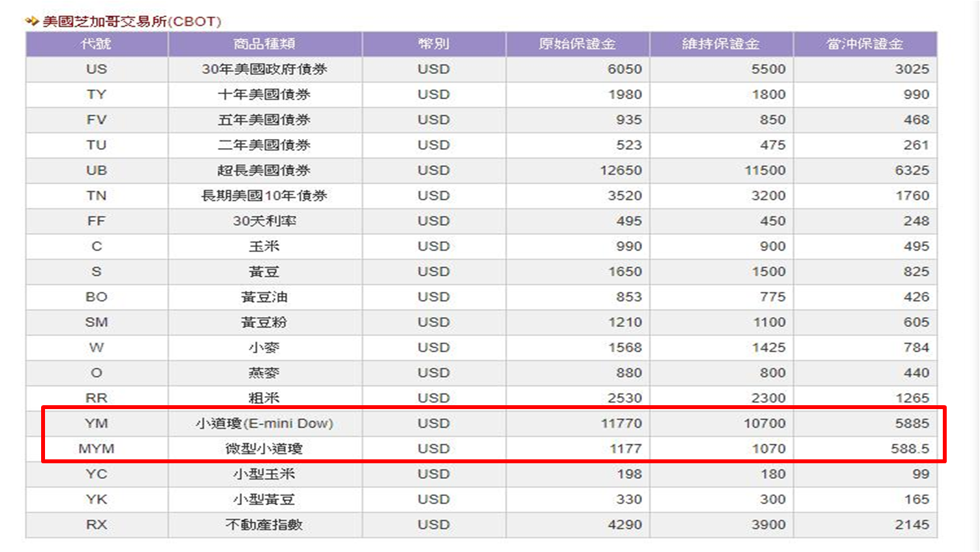Click the 幣別 column header
980x552 pixels.
click(x=434, y=44)
